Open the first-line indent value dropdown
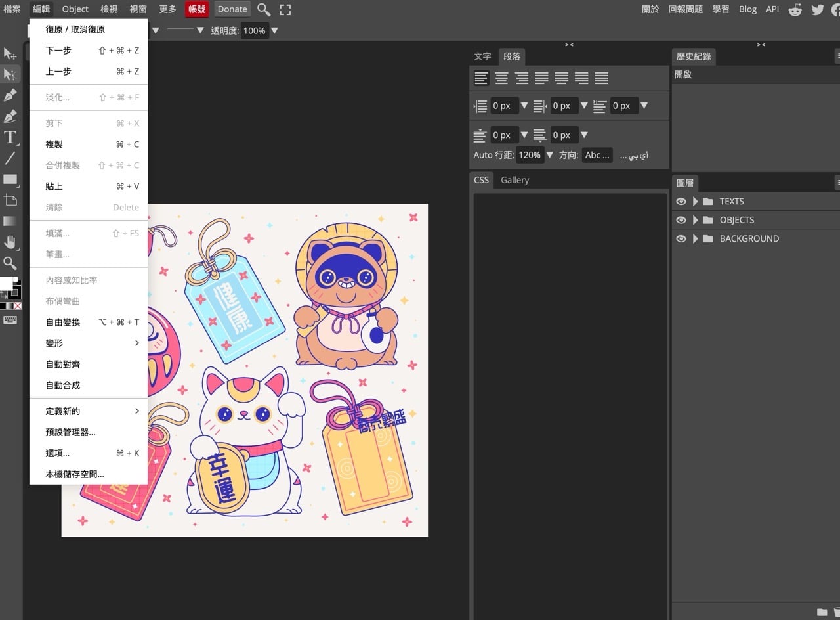 (644, 106)
